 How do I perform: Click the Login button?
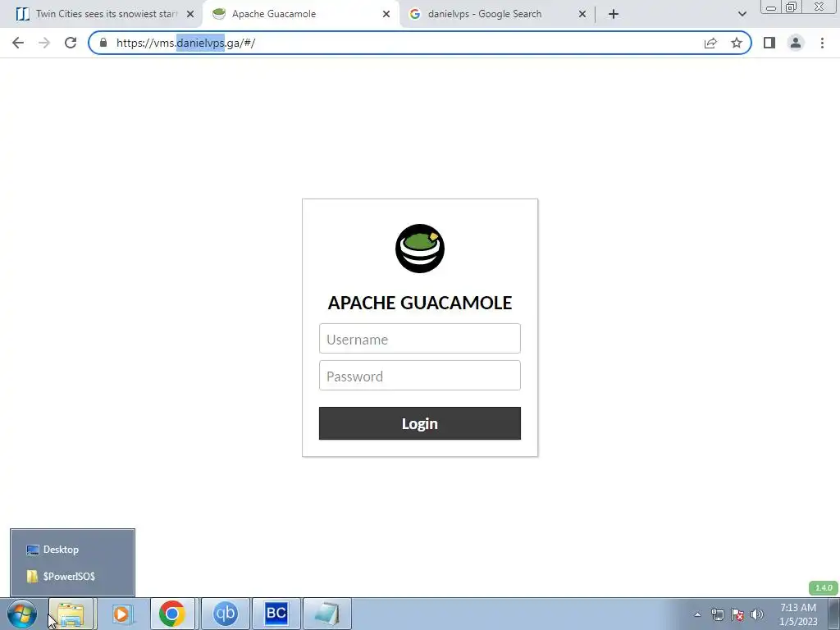(419, 423)
